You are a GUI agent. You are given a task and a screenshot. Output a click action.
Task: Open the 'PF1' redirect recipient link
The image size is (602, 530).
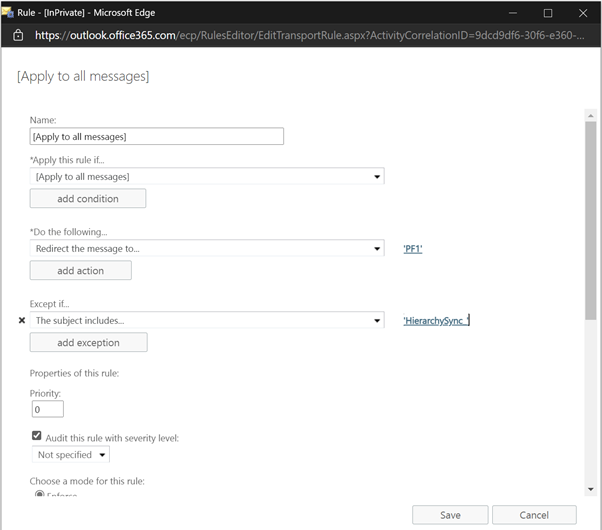click(412, 249)
